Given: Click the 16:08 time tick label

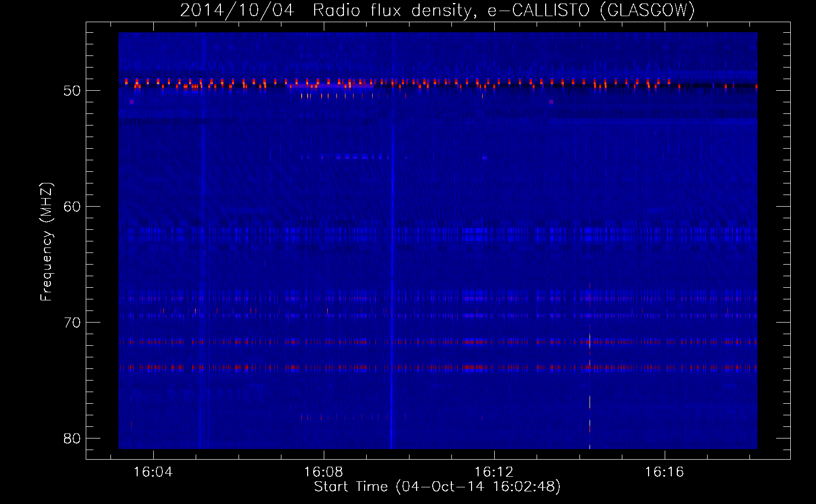Looking at the screenshot, I should click(323, 472).
